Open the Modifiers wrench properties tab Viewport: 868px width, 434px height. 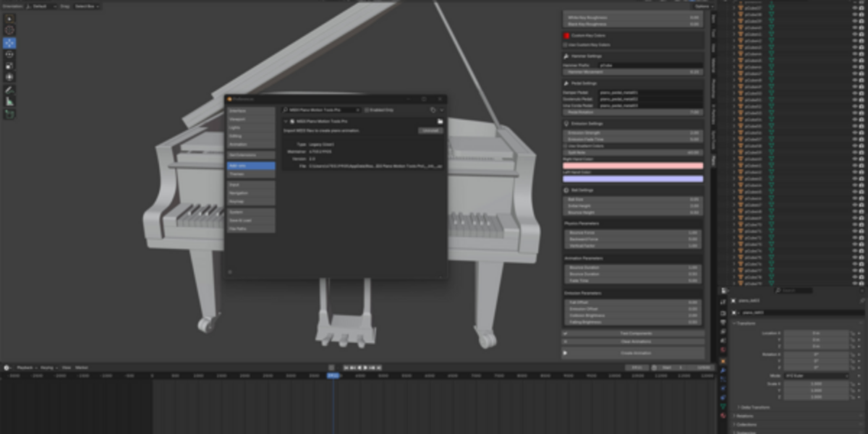(x=723, y=370)
